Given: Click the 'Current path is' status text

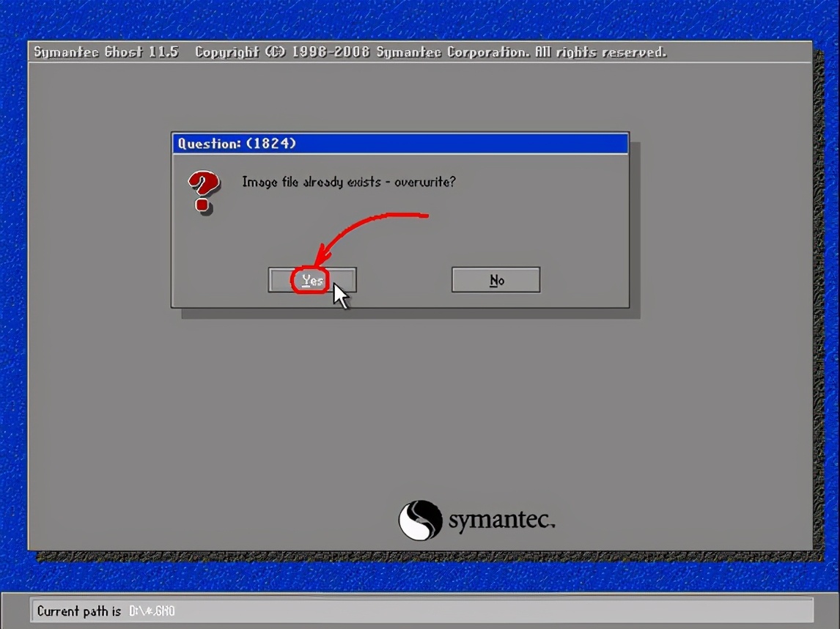Looking at the screenshot, I should coord(78,611).
